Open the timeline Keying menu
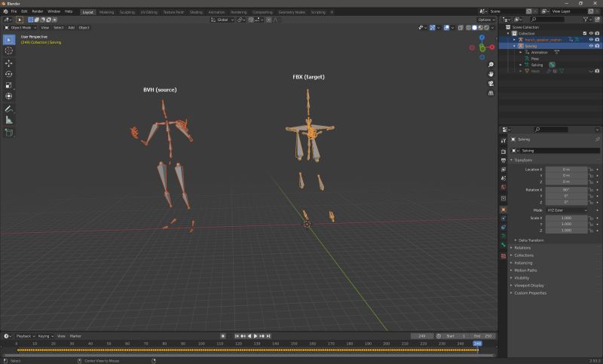The image size is (603, 364). [45, 336]
